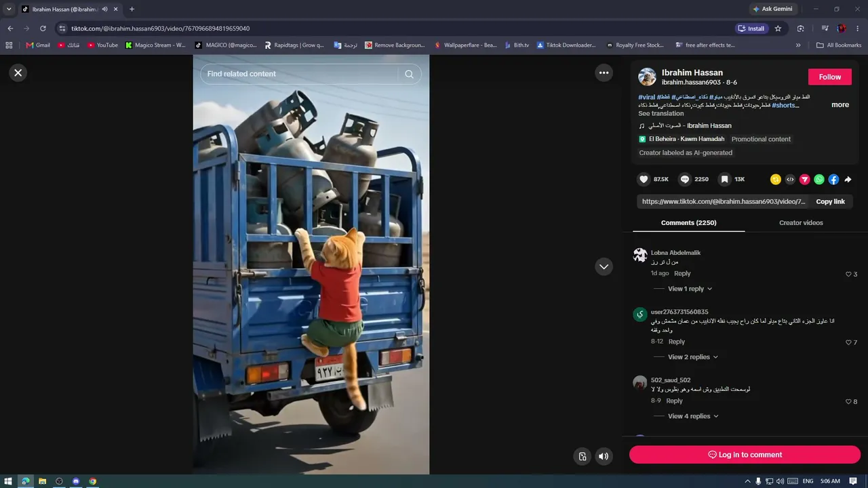Expand View 2 replies
This screenshot has width=868, height=488.
(692, 357)
